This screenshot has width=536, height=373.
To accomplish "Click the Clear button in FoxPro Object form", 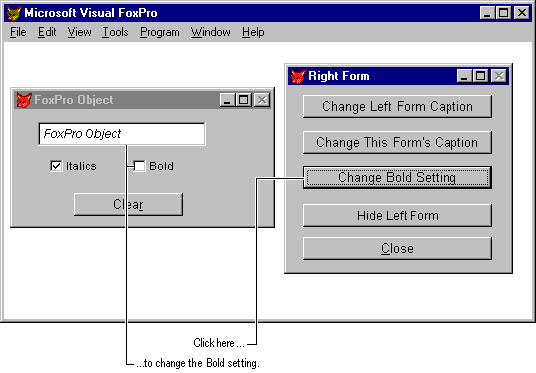I will pyautogui.click(x=128, y=204).
